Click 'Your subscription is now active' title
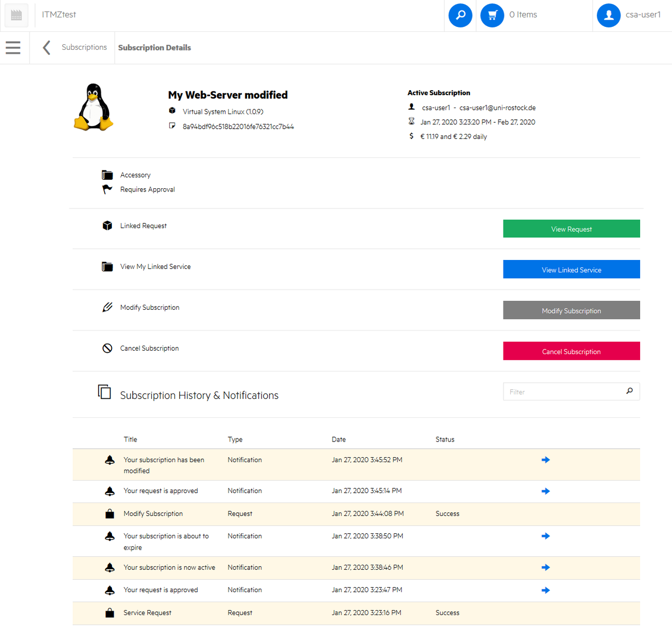This screenshot has height=633, width=672. tap(169, 567)
